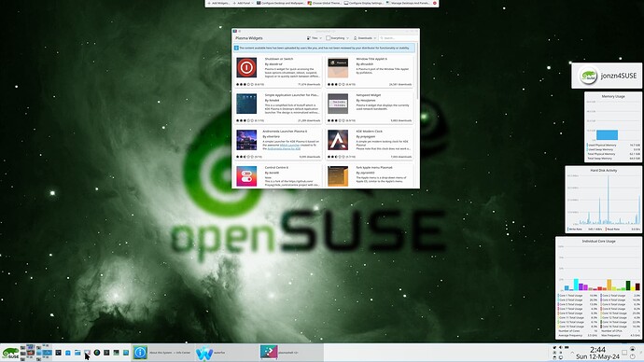The height and width of the screenshot is (362, 644).
Task: Click the Netspeed Widget title
Action: click(x=369, y=95)
